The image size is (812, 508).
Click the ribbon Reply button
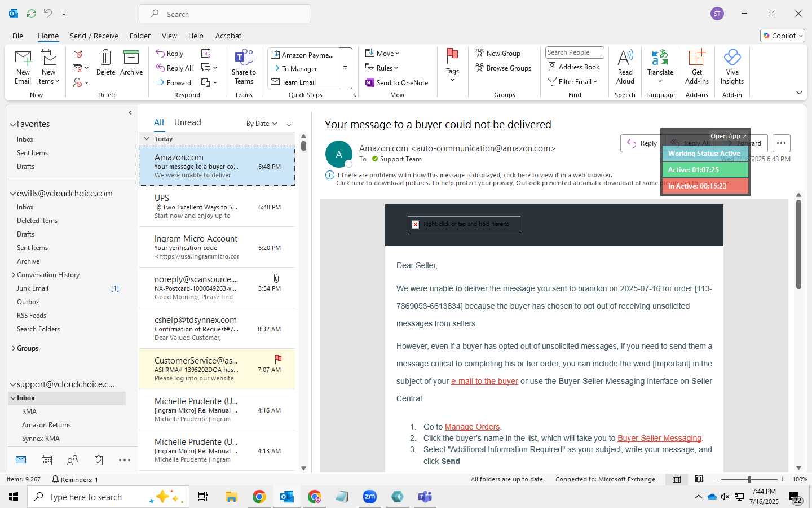[170, 53]
